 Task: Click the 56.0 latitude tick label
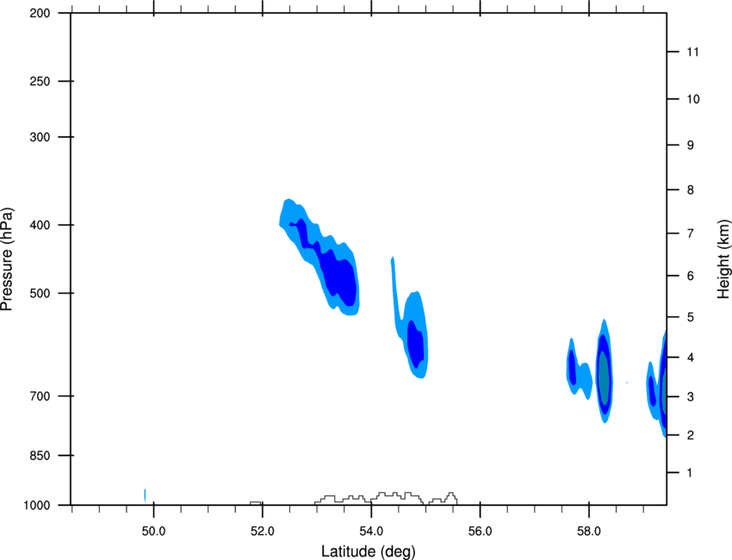[x=480, y=532]
